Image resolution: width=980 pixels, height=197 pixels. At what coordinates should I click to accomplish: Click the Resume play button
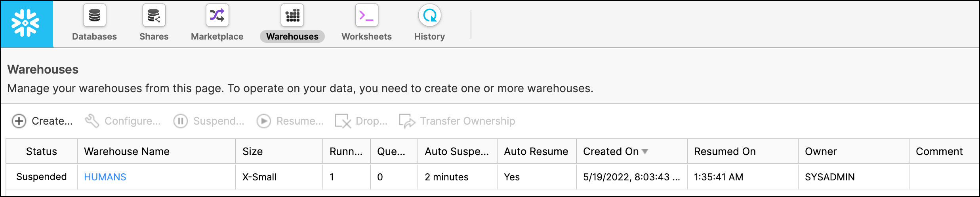(290, 121)
